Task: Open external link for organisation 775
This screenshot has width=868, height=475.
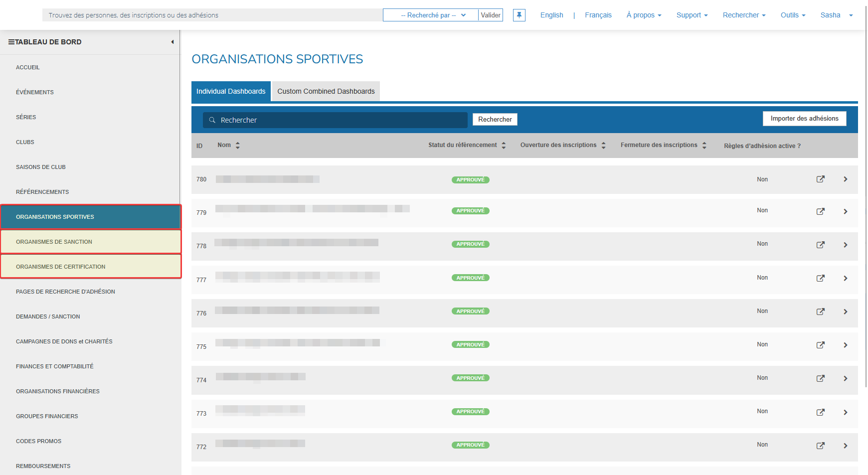Action: click(821, 344)
